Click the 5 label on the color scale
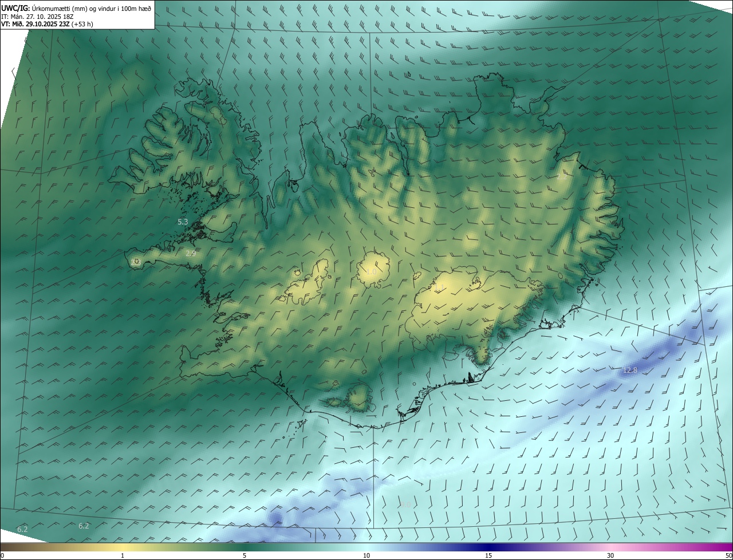 [x=245, y=555]
